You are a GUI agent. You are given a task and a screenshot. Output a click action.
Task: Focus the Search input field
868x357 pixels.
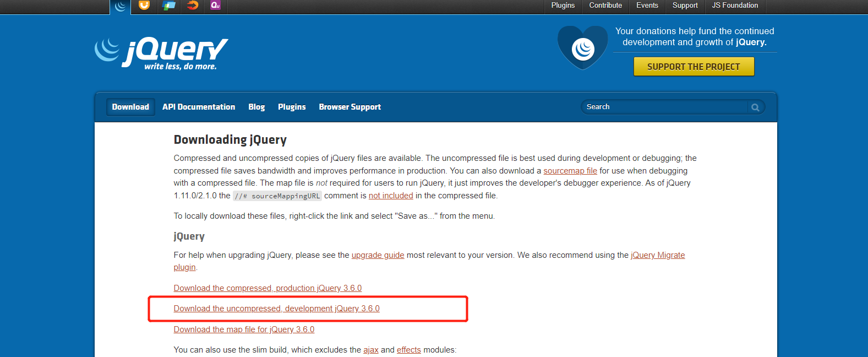(x=664, y=107)
